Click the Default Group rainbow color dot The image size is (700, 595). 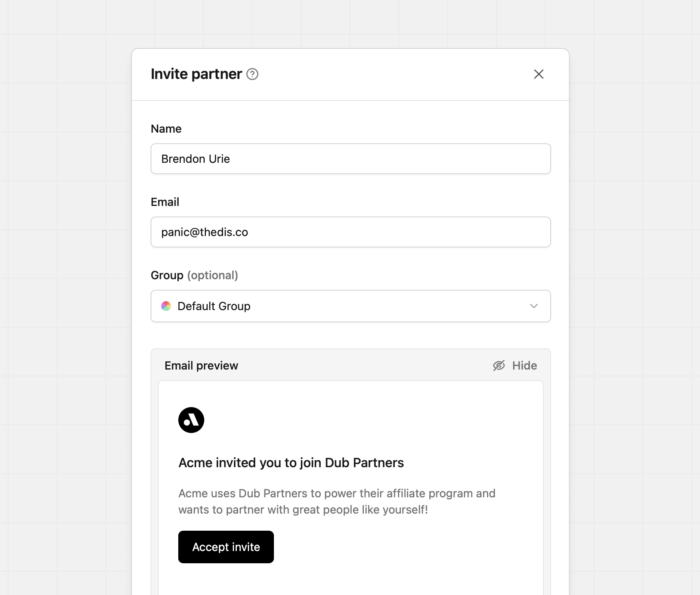point(166,306)
